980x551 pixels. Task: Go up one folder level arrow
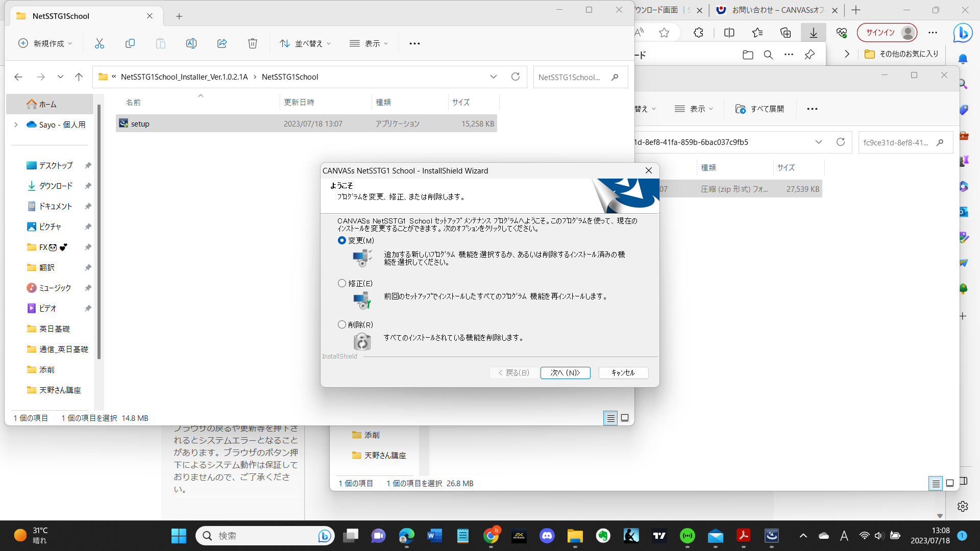pyautogui.click(x=79, y=77)
